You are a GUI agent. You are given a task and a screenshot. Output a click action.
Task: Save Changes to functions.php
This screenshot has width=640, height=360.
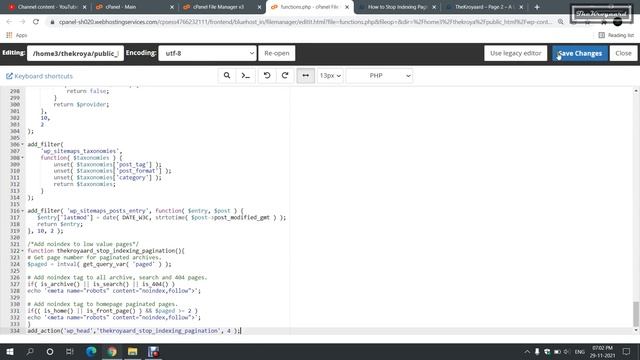click(580, 53)
